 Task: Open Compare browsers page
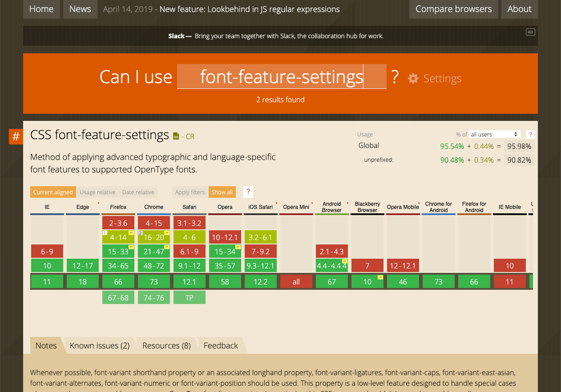coord(453,9)
